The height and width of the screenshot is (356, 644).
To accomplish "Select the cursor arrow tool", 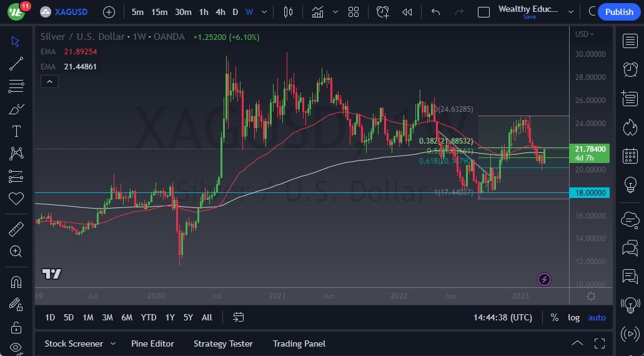I will 16,41.
